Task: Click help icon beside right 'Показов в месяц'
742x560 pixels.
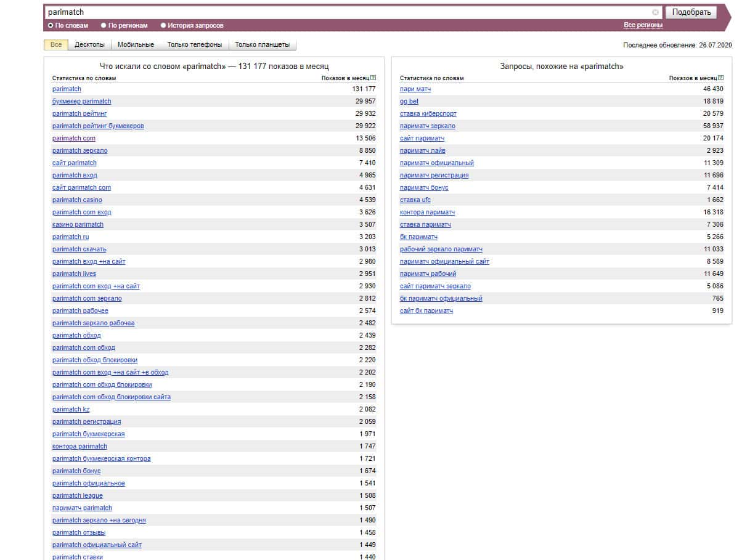Action: click(x=721, y=78)
